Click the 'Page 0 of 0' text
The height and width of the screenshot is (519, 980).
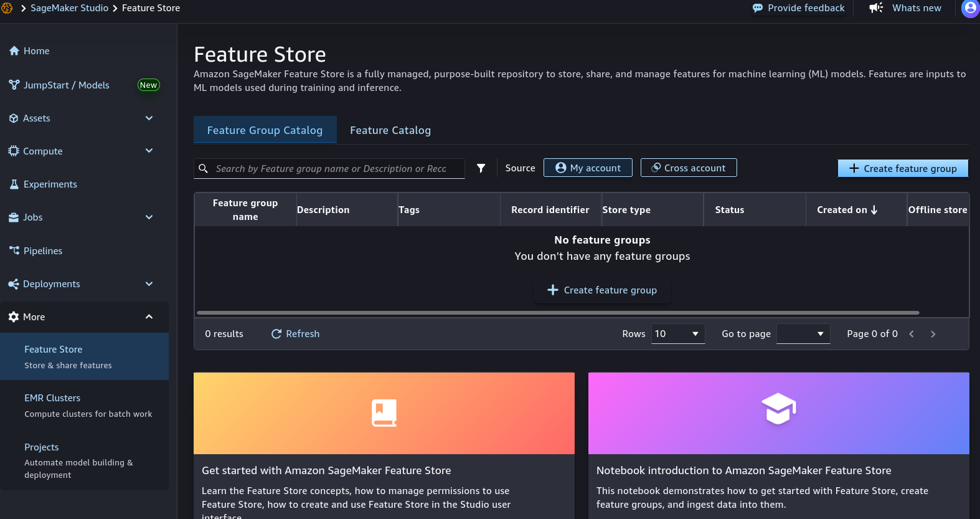click(872, 334)
